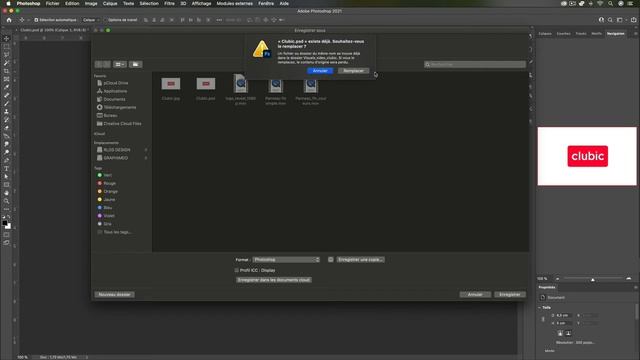
Task: Click the clubic navigator preview thumbnail
Action: (x=587, y=156)
